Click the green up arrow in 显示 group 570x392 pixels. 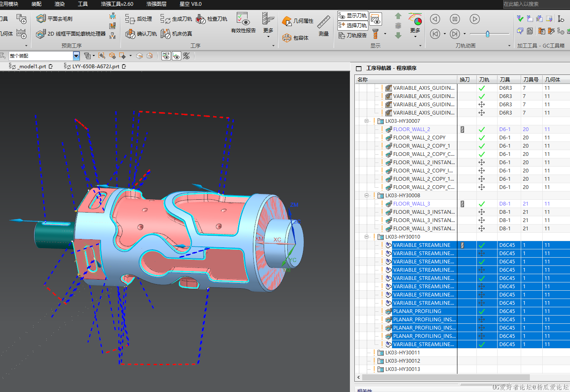398,16
